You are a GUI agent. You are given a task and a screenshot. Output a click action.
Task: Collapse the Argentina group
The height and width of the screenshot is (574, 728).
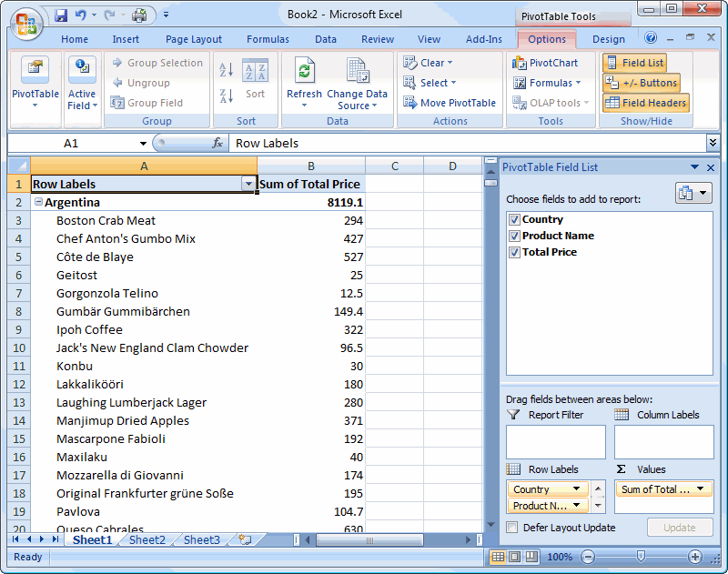[x=39, y=202]
